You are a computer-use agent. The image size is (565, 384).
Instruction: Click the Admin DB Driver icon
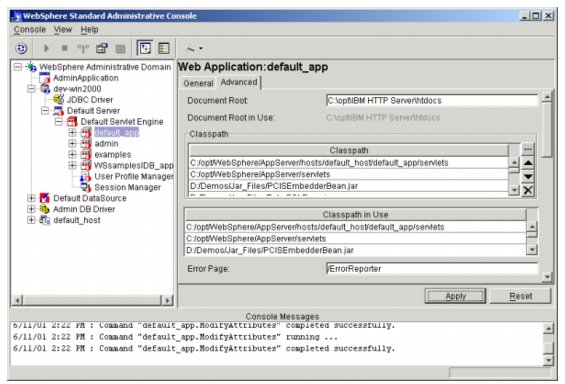coord(45,209)
